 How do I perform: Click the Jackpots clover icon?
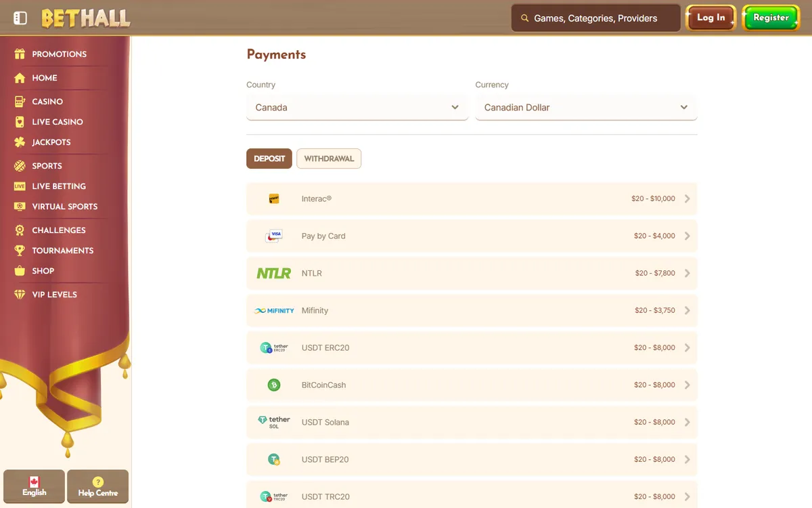point(20,142)
